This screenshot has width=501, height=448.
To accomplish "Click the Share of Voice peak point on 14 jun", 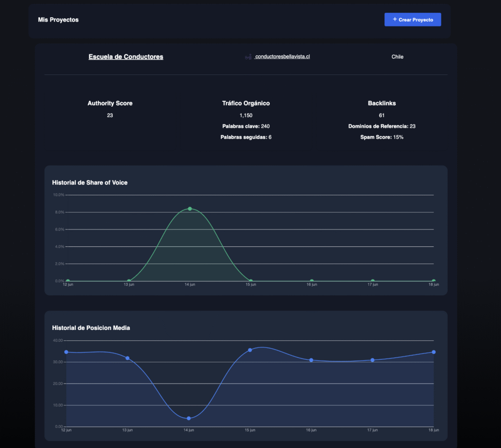I will coord(190,209).
